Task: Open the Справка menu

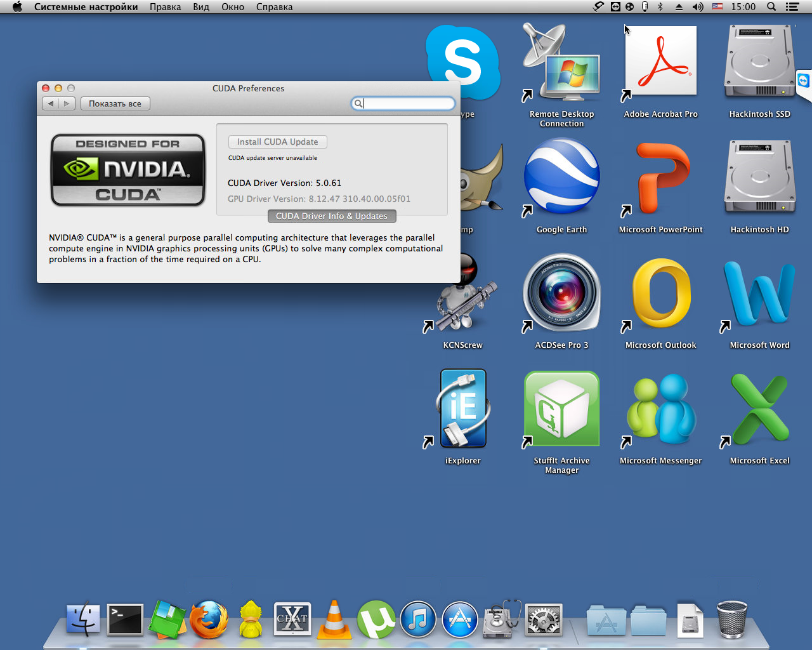Action: 274,7
